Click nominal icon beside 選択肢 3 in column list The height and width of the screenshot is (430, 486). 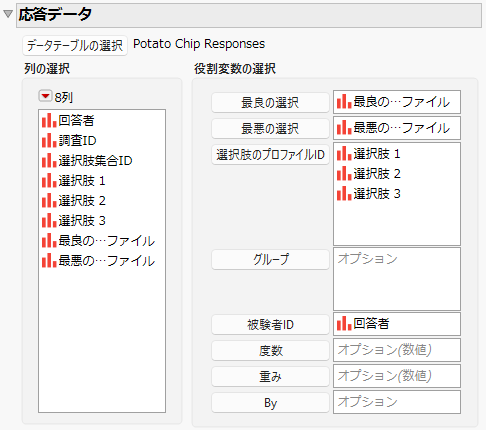[x=49, y=220]
